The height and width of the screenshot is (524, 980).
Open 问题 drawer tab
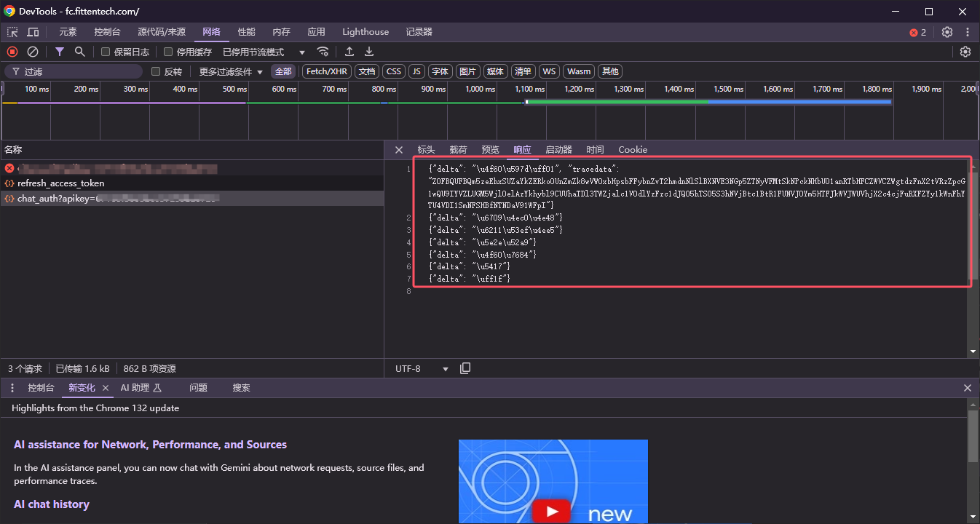[198, 388]
